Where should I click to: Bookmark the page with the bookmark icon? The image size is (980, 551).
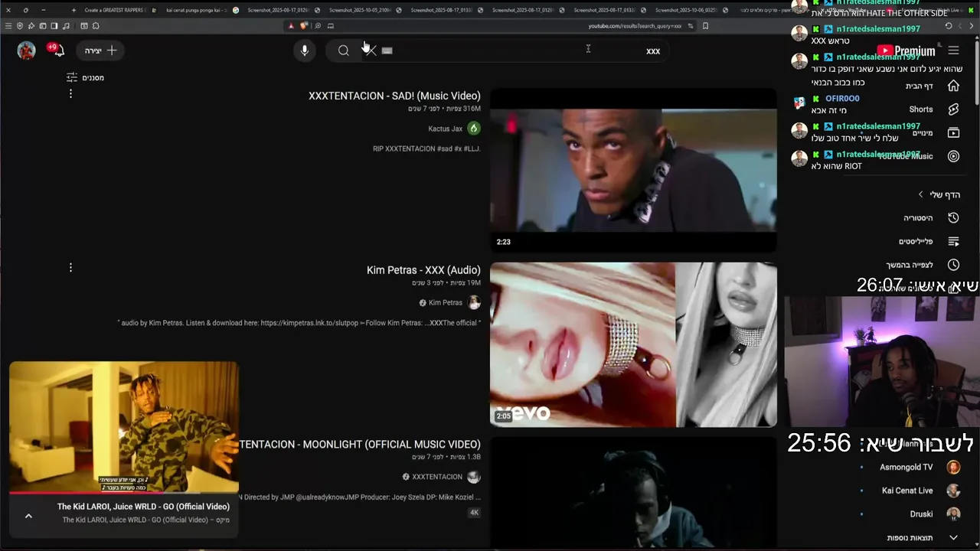coord(705,26)
